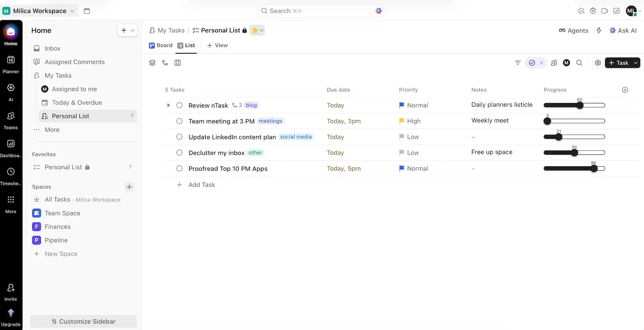Open the Normal priority of Review nTask

pos(414,105)
